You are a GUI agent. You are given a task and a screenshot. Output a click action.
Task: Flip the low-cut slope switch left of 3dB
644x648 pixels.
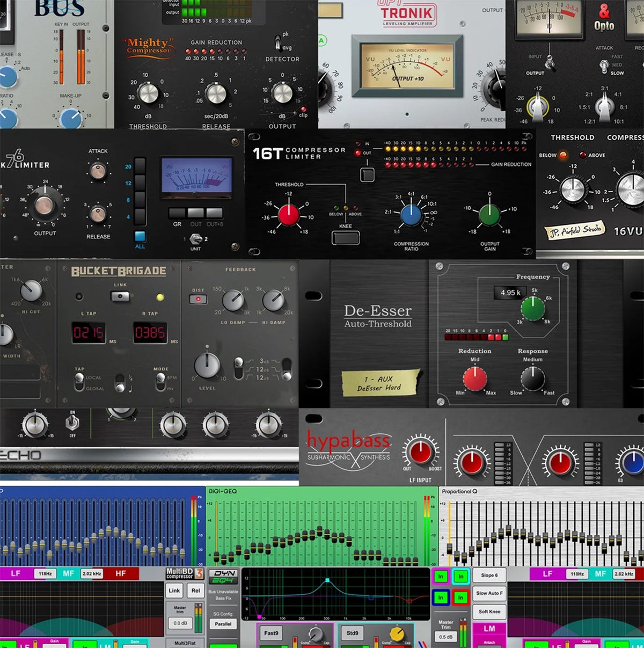[x=239, y=368]
